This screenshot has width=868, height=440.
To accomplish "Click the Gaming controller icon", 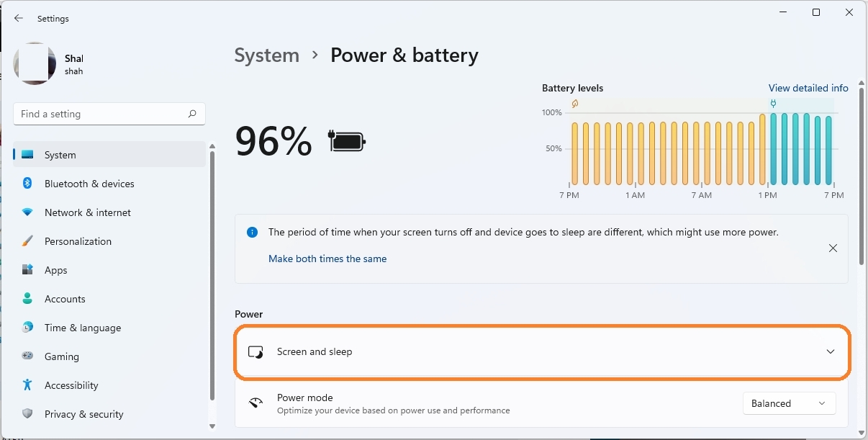I will [27, 356].
